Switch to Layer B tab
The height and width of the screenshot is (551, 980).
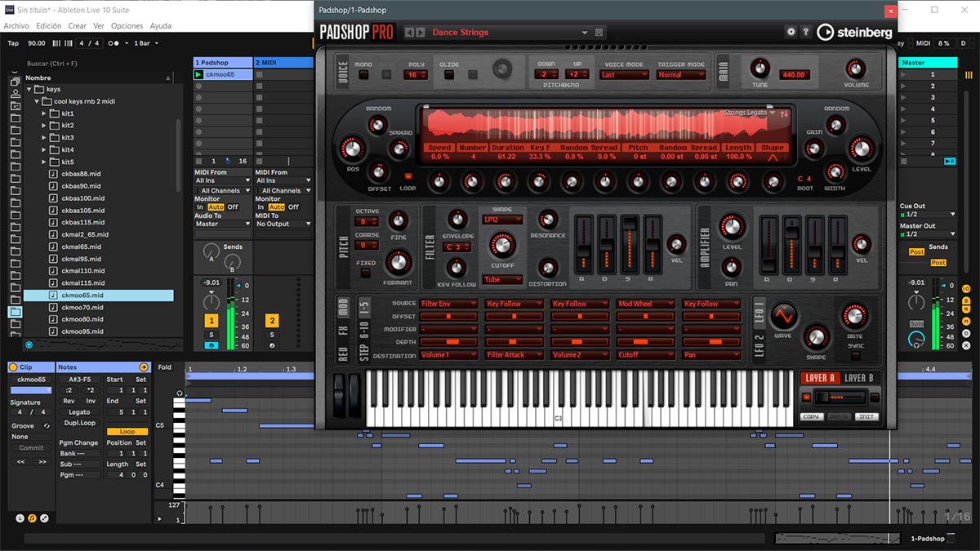(x=858, y=378)
